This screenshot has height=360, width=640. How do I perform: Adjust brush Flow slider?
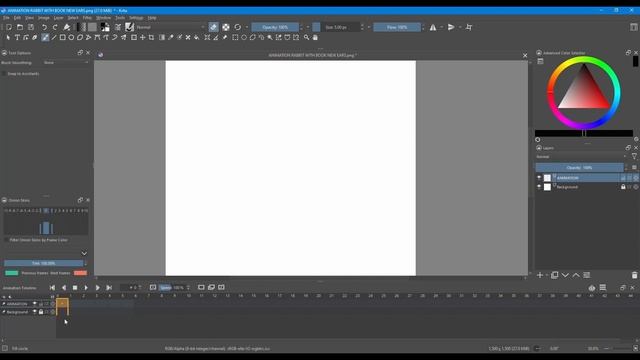click(x=397, y=27)
